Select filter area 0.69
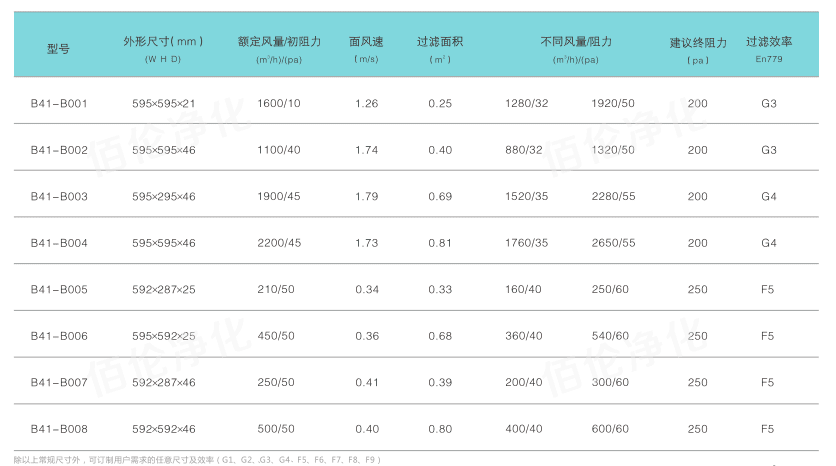Viewport: 836px width, 466px height. point(440,196)
